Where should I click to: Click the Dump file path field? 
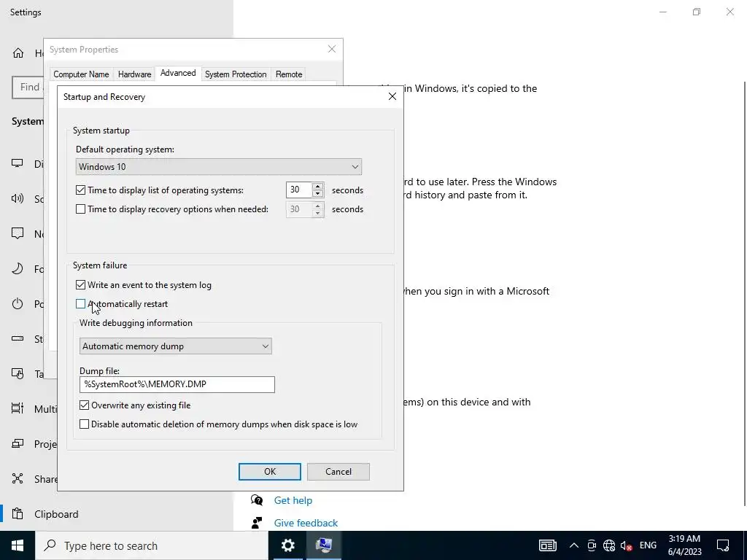click(x=177, y=384)
